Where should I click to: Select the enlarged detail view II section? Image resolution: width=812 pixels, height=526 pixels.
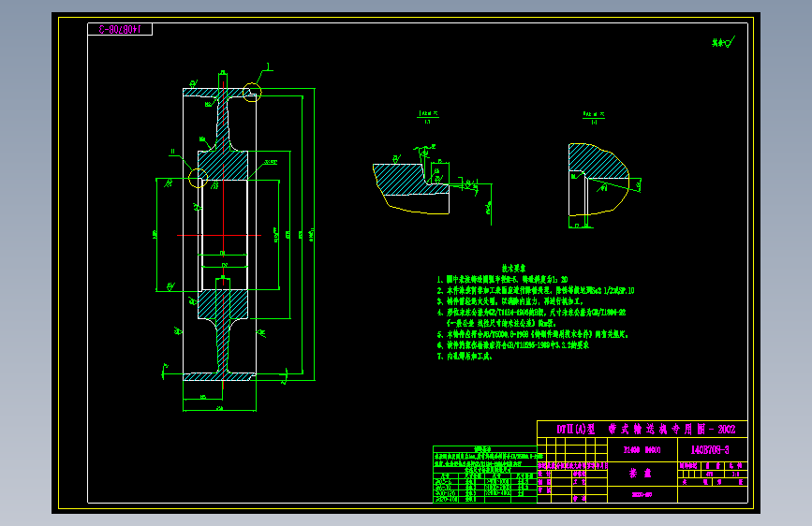click(598, 180)
